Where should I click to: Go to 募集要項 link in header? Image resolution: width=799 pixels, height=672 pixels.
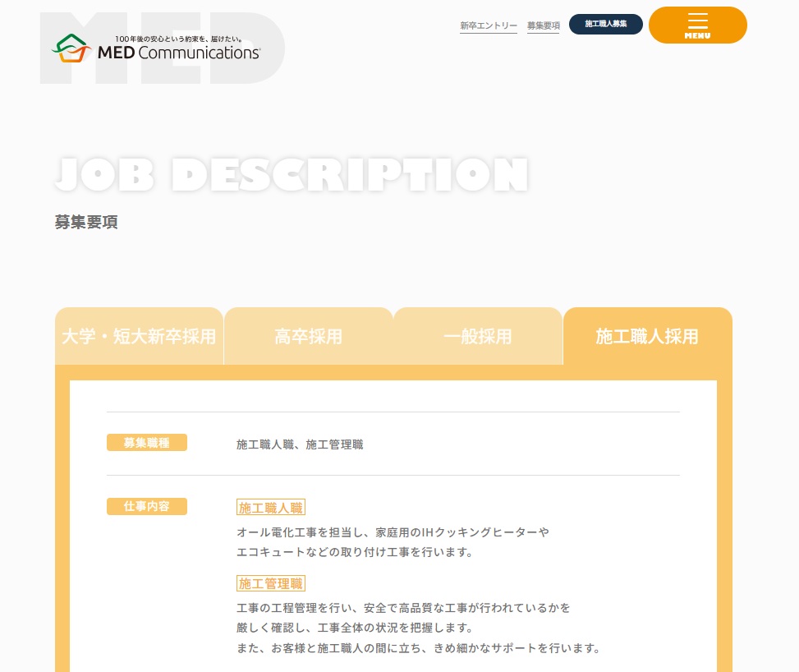pyautogui.click(x=543, y=25)
